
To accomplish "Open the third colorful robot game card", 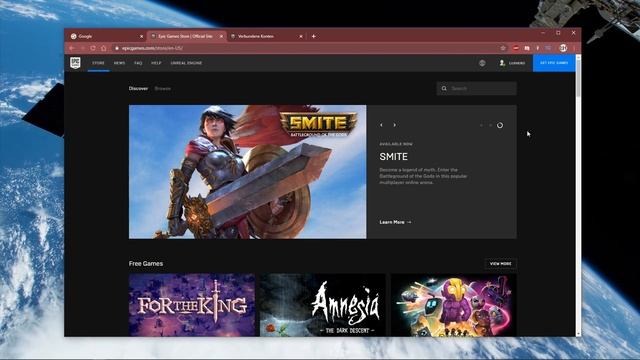I will pyautogui.click(x=453, y=305).
